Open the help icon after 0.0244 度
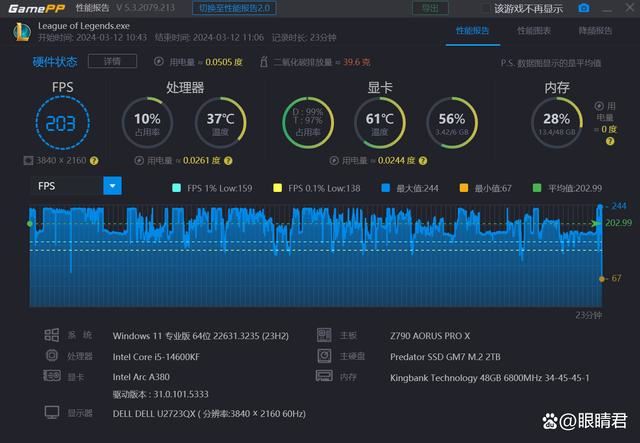This screenshot has height=443, width=640. point(423,161)
